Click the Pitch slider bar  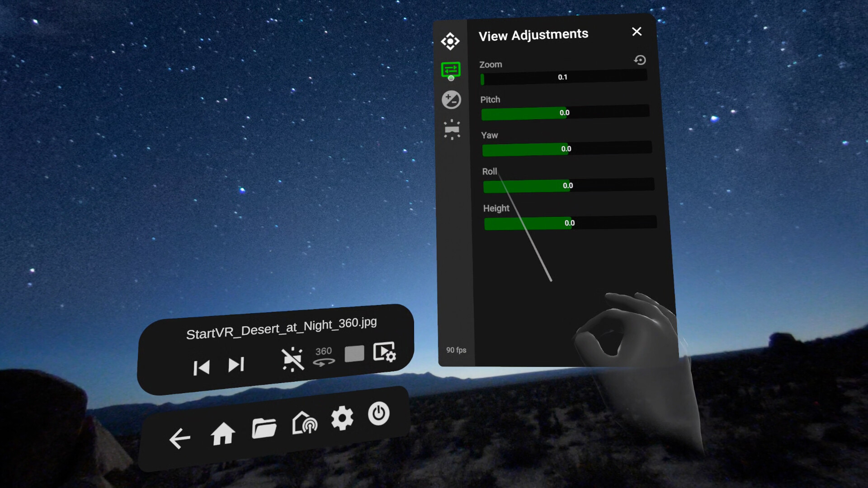[x=565, y=113]
